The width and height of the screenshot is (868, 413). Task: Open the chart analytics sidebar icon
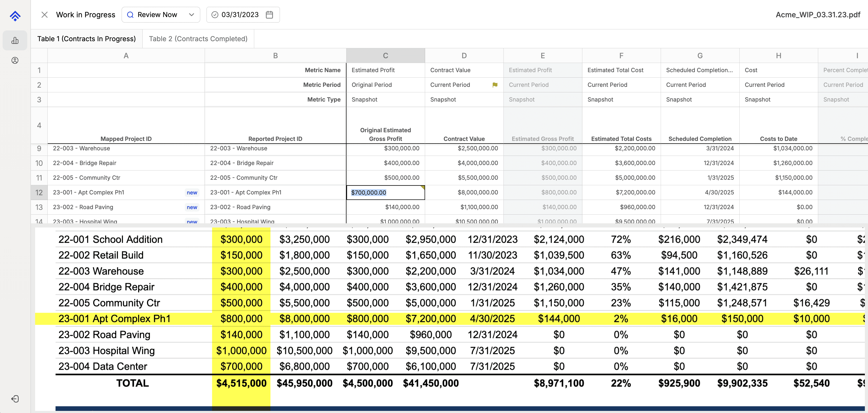tap(15, 40)
